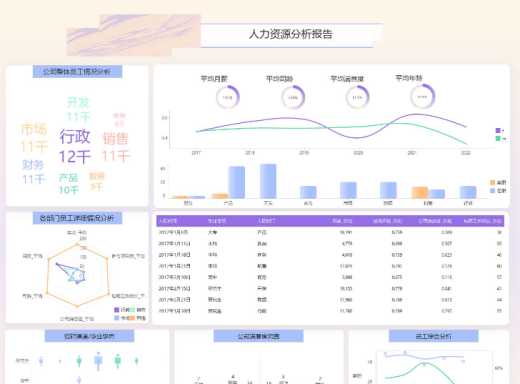Click the 人力资源分析报告 title
520x384 pixels.
(291, 34)
